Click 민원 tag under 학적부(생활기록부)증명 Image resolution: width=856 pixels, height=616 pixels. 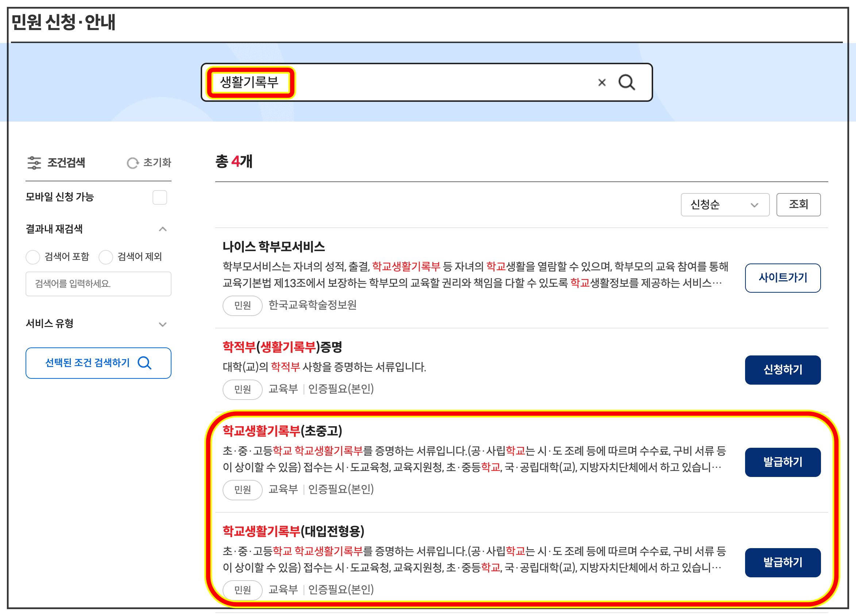(242, 389)
